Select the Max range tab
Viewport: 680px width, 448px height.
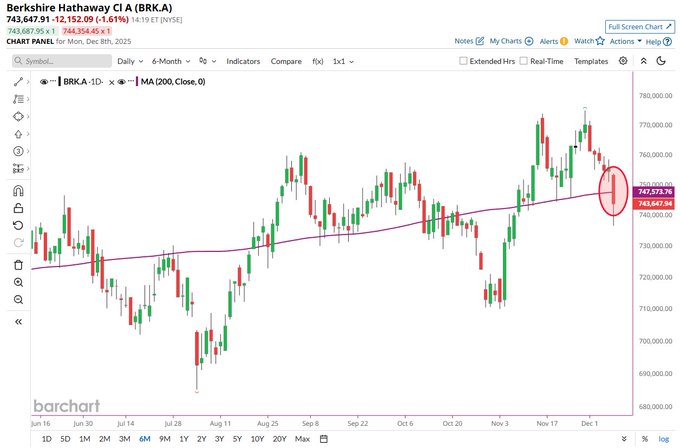302,439
